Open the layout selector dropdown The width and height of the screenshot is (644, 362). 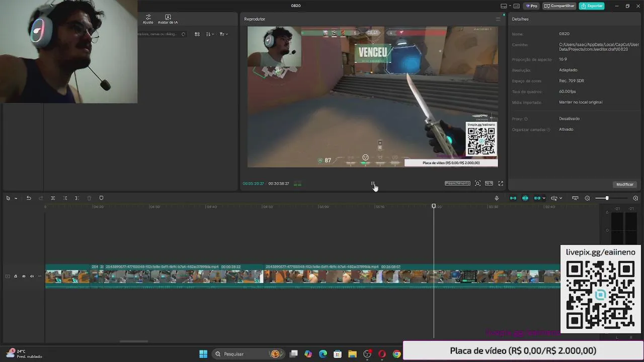tap(505, 6)
